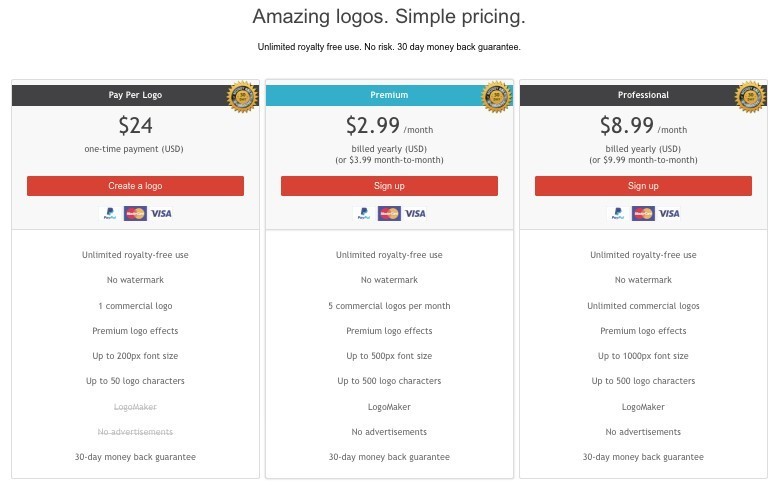Click MasterCard icon in Premium plan
The height and width of the screenshot is (492, 784).
tap(390, 214)
